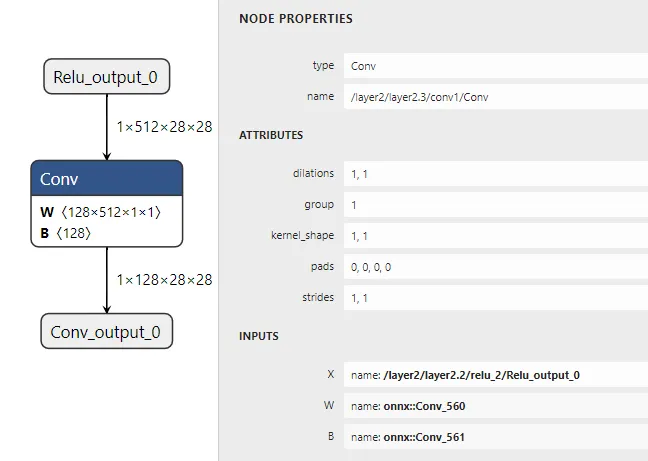The width and height of the screenshot is (648, 461).
Task: Click the 1×128×28×28 edge label
Action: pos(164,280)
